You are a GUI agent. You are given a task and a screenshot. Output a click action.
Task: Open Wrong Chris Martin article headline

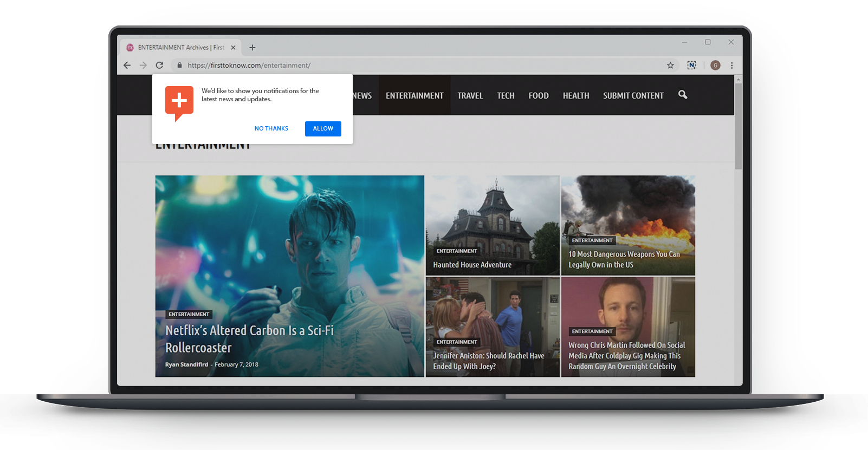[x=626, y=355]
